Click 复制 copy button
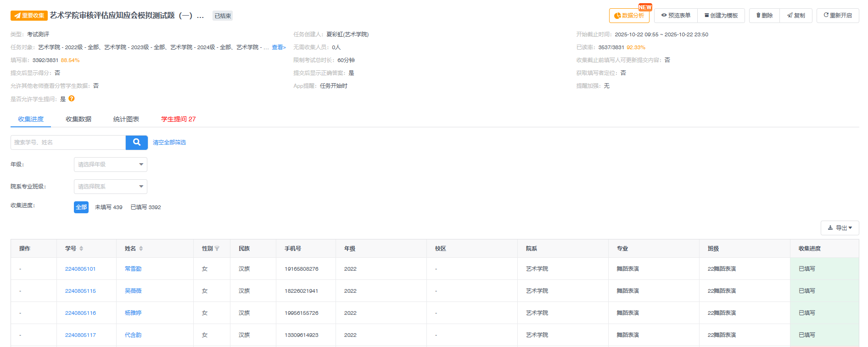868x347 pixels. [x=796, y=16]
